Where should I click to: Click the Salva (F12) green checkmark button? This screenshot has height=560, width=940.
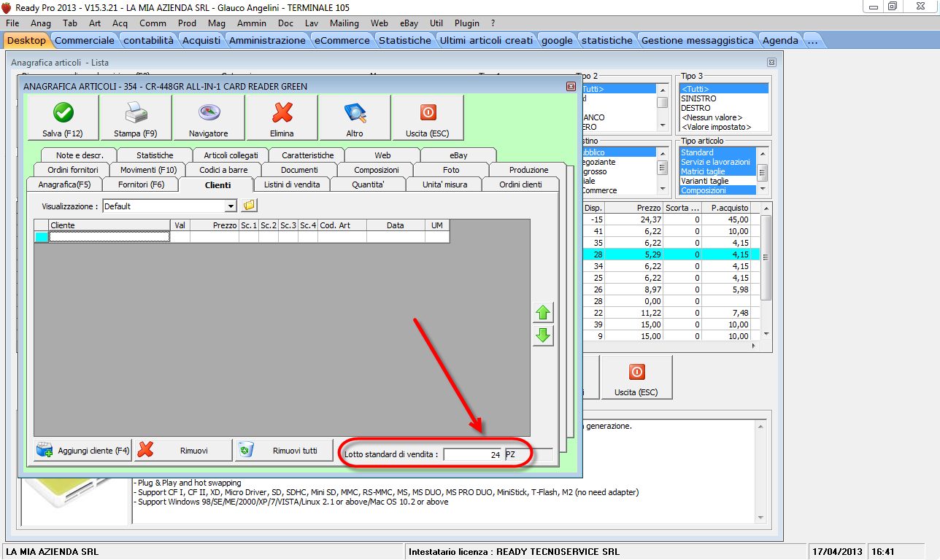(x=63, y=117)
